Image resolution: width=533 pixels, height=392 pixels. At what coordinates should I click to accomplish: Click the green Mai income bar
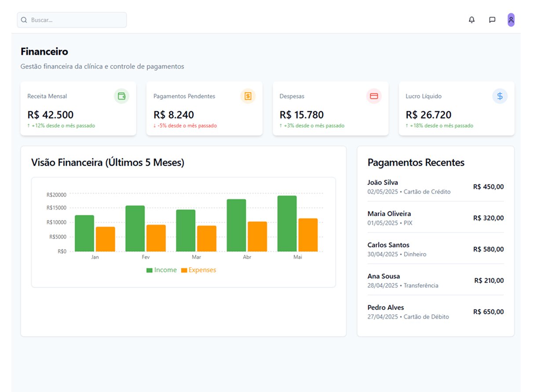pyautogui.click(x=287, y=224)
